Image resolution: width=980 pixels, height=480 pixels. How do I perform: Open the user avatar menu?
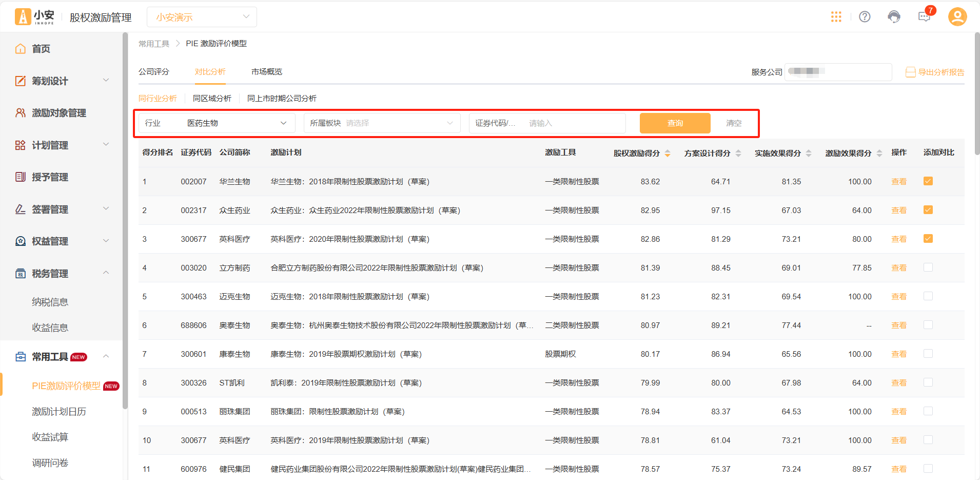click(x=957, y=17)
